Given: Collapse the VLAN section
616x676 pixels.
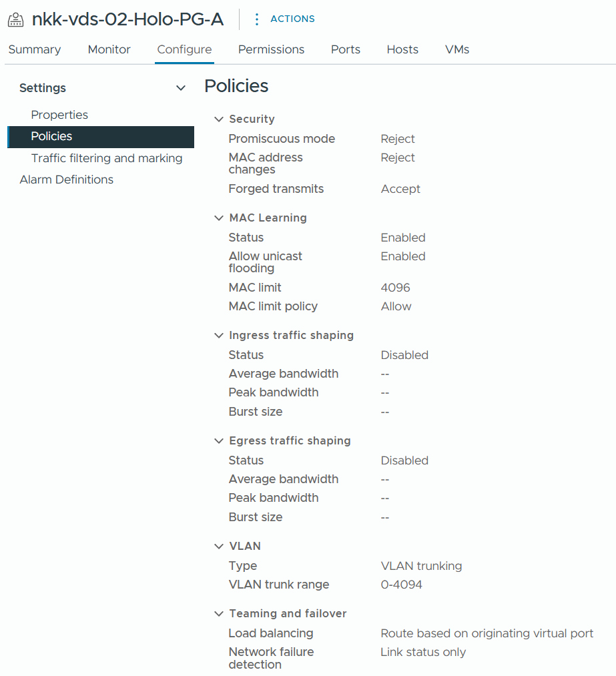Looking at the screenshot, I should click(x=218, y=547).
